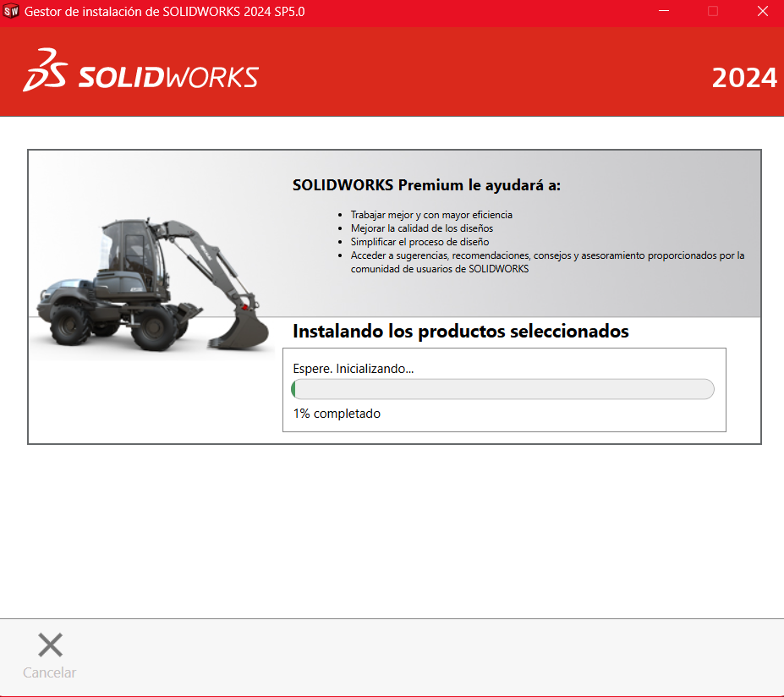Click 'Mejorar la calidad de los diseños' bullet
Image resolution: width=784 pixels, height=697 pixels.
[421, 228]
